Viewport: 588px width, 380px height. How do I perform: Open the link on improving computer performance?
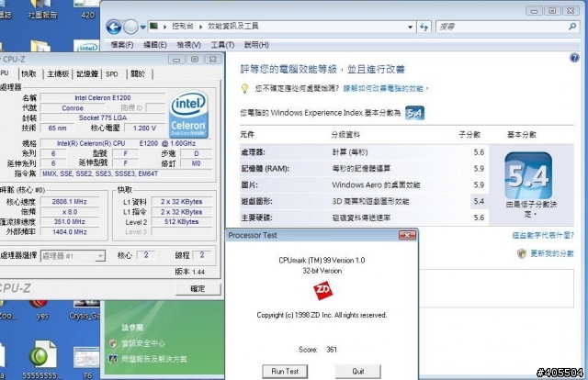pyautogui.click(x=386, y=88)
